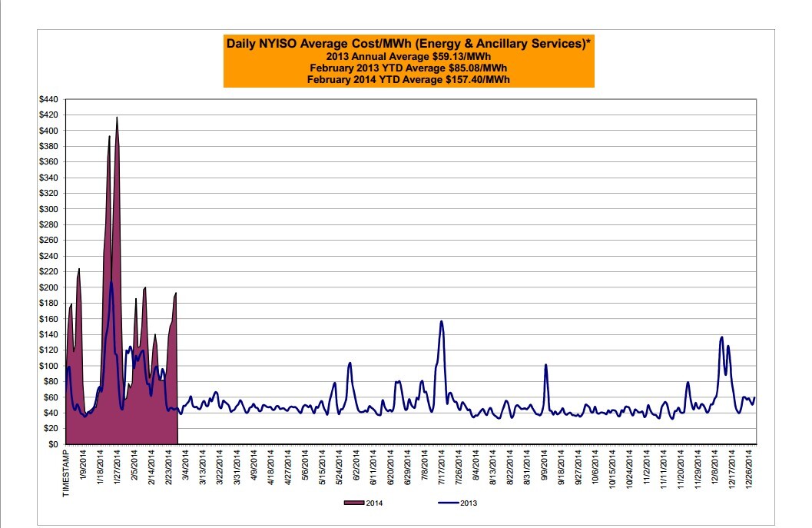Click the '2013 Annual Average $59.13/MWh' subtitle
Viewport: 812px width, 528px height.
(x=407, y=56)
